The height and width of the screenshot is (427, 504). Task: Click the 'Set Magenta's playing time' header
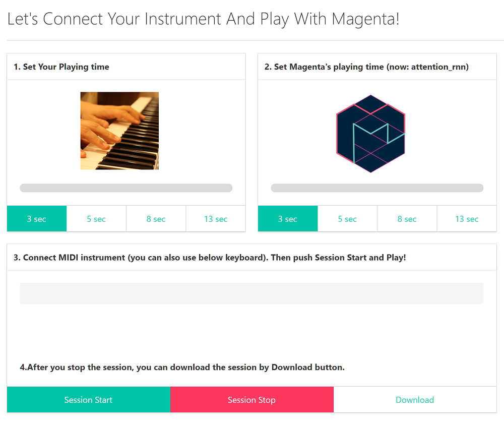[366, 67]
